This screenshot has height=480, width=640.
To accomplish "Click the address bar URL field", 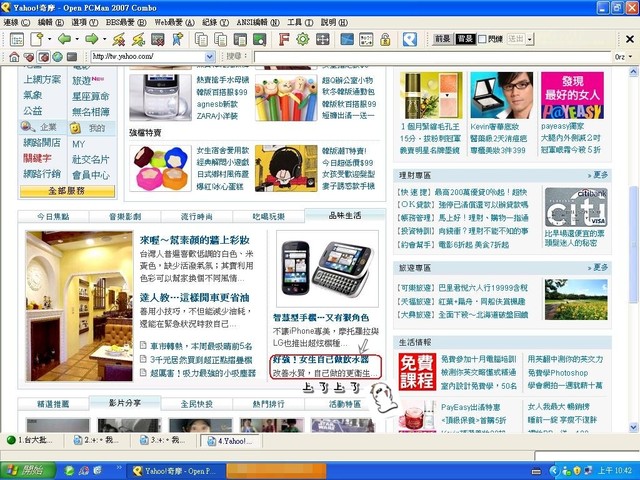I will [147, 56].
